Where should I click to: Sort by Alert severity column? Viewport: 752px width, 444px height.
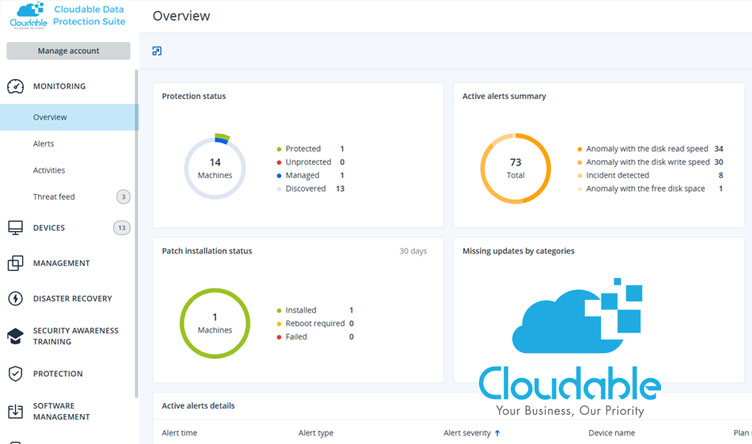(467, 433)
